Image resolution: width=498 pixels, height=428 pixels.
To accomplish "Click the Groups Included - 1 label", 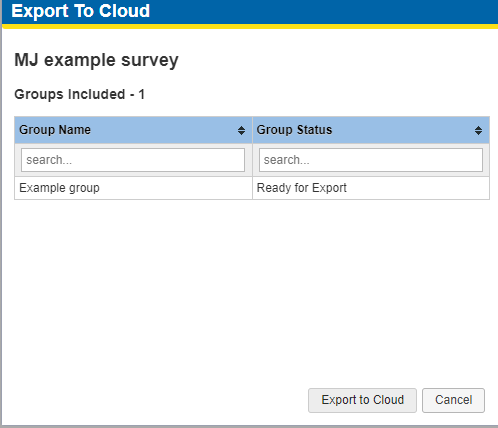I will click(x=80, y=94).
